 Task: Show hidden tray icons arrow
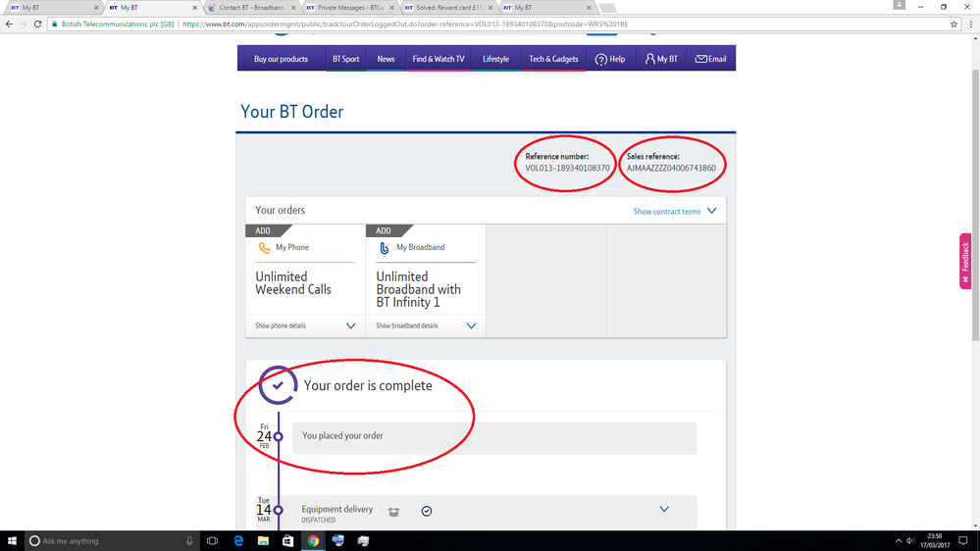click(899, 541)
